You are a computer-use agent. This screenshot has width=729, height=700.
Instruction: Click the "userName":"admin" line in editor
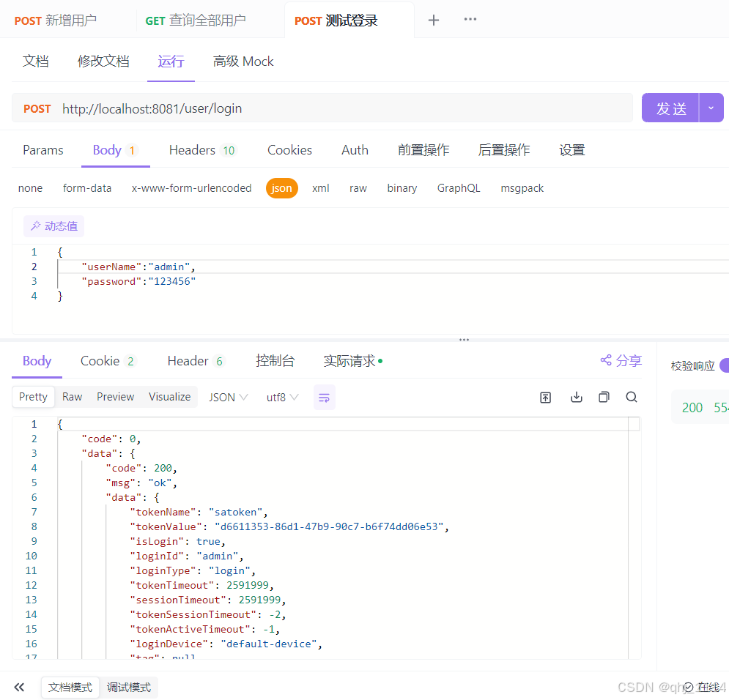click(x=138, y=267)
